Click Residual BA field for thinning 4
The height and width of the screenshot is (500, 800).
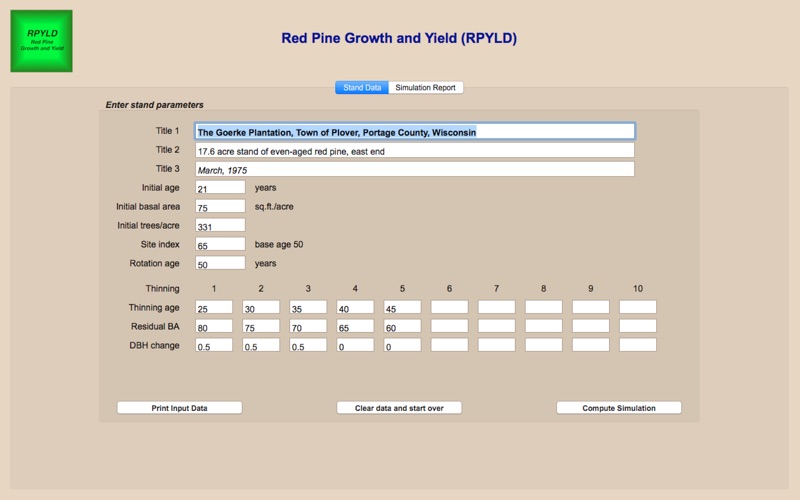(x=355, y=326)
